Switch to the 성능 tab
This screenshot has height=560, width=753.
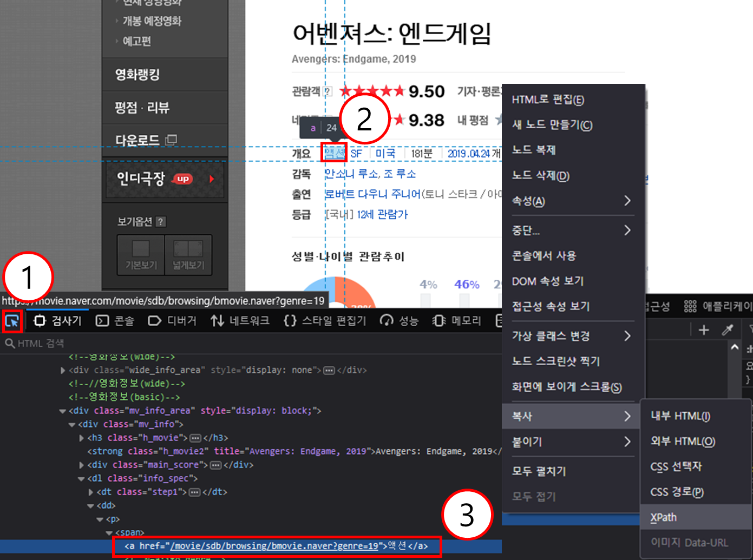point(399,321)
